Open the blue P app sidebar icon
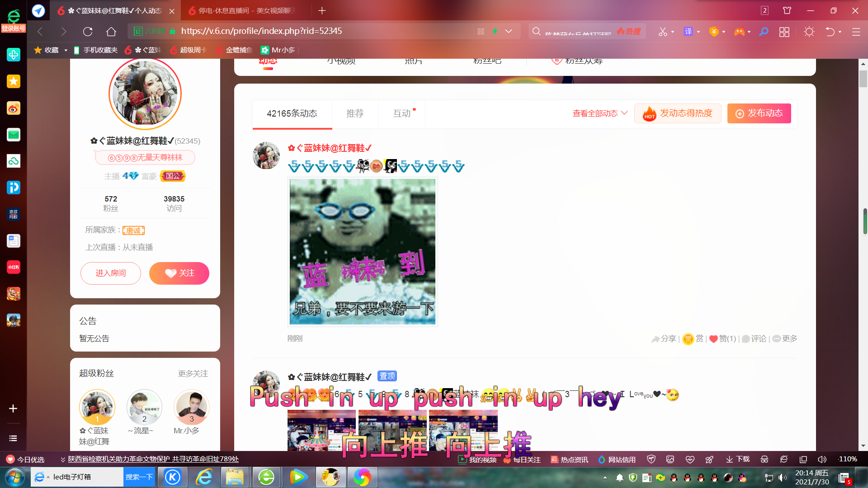Viewport: 868px width, 488px height. [x=14, y=188]
